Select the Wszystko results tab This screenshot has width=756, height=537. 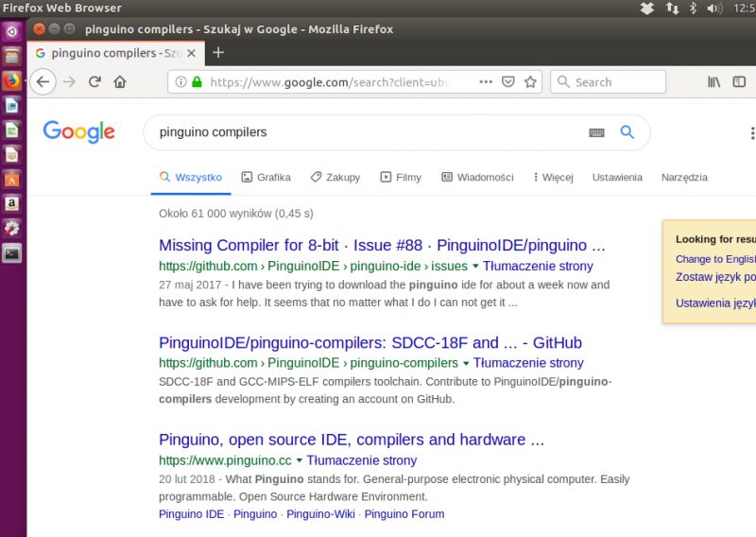[191, 178]
